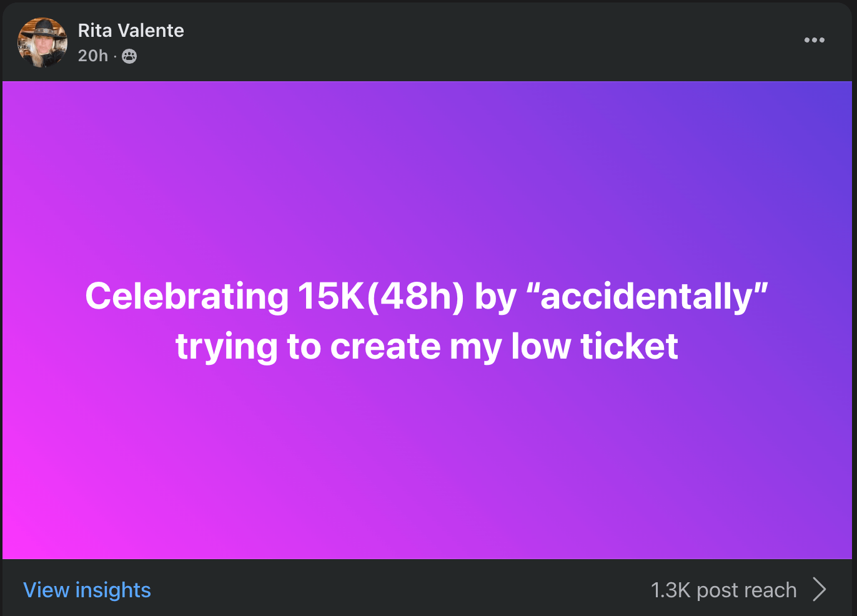The width and height of the screenshot is (857, 616).
Task: Click the Rita Valente author name
Action: tap(131, 31)
